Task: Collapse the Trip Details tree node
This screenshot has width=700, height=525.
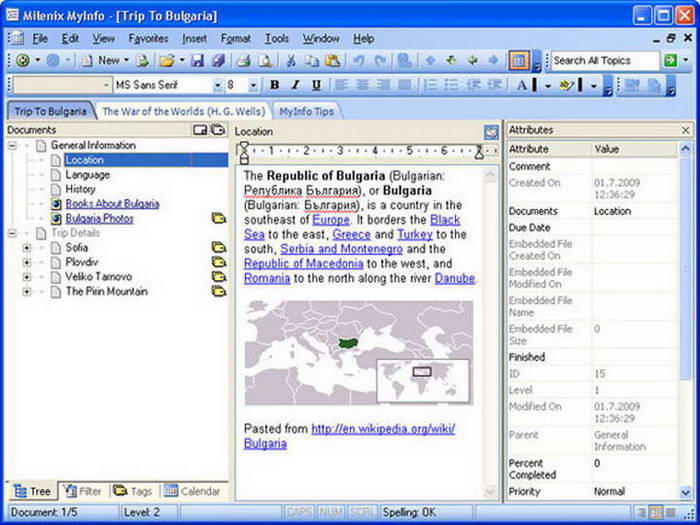Action: [x=12, y=233]
